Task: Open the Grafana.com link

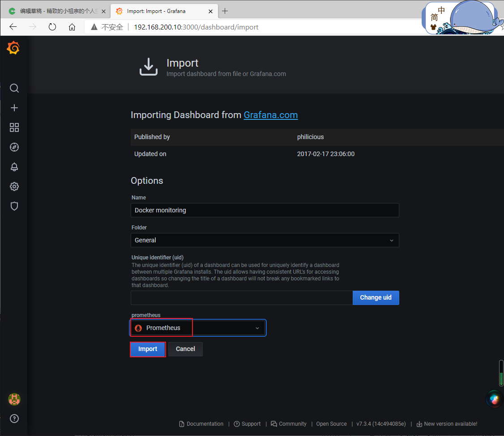Action: 271,115
